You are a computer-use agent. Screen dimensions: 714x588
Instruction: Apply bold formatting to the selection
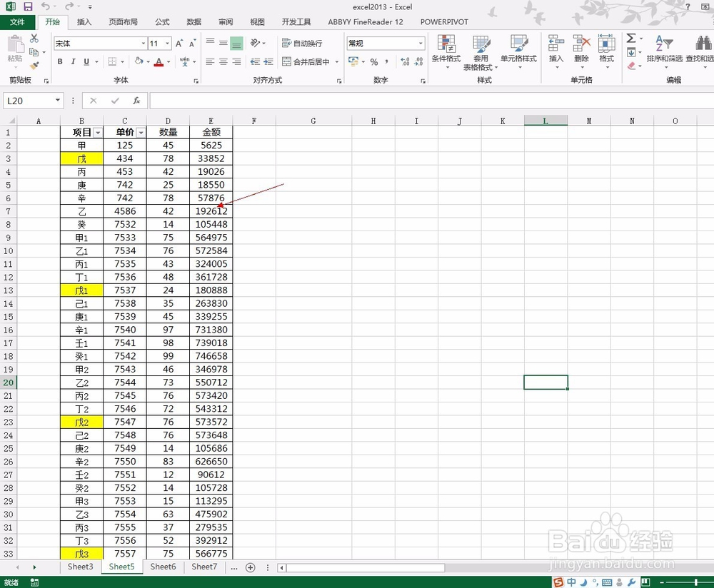click(x=60, y=62)
